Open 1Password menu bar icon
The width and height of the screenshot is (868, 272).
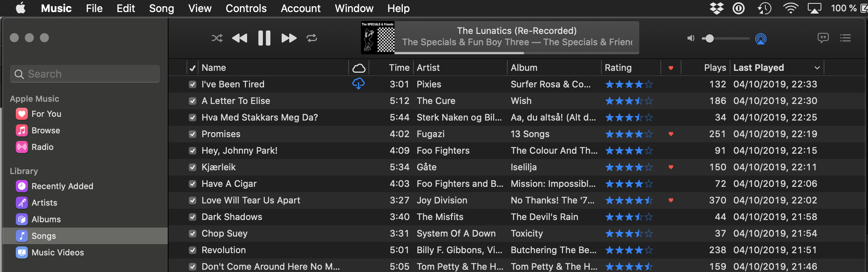pyautogui.click(x=739, y=8)
